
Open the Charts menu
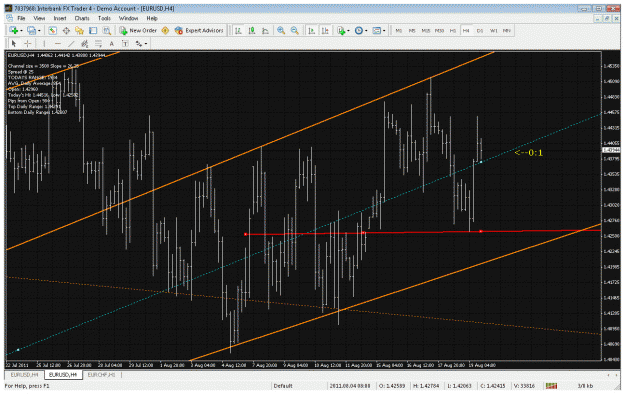click(82, 18)
